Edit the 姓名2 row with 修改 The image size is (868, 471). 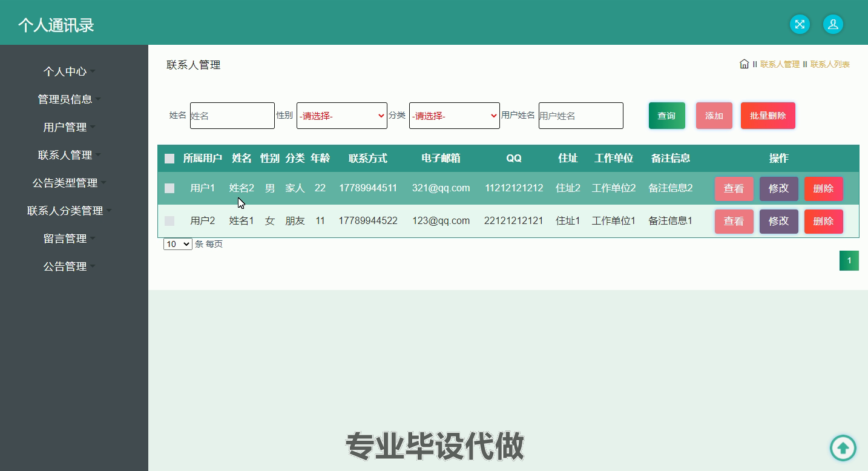[779, 189]
